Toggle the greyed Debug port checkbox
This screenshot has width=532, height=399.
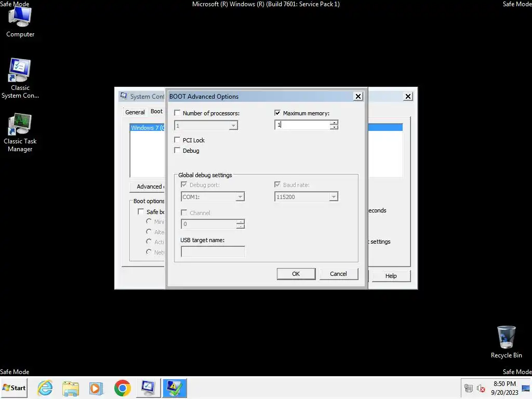pos(184,184)
